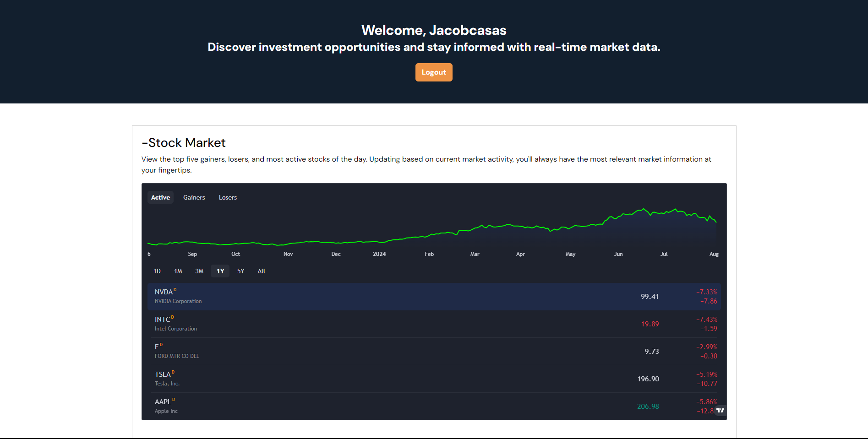Select the 5Y time range
Screen dimensions: 868x439
pos(241,271)
